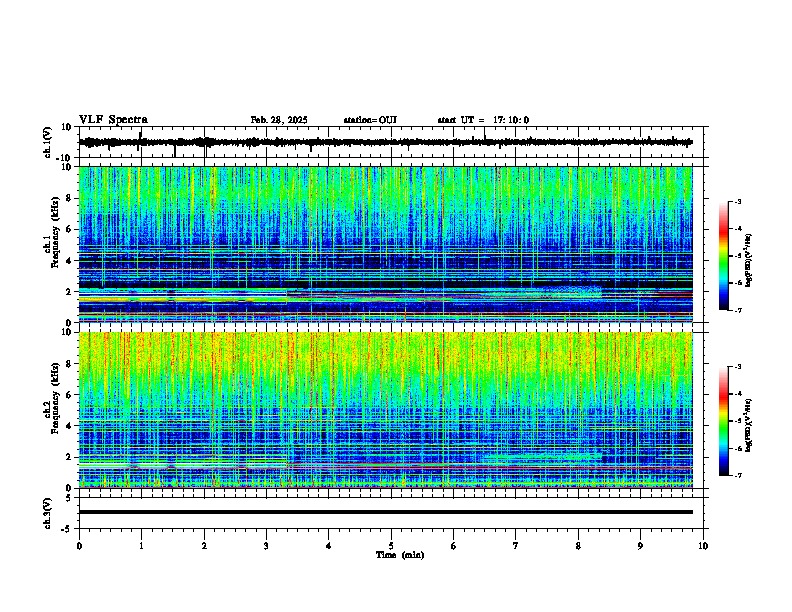This screenshot has height=612, width=792.
Task: Click the "ch.3(V)" axis label
Action: 47,513
